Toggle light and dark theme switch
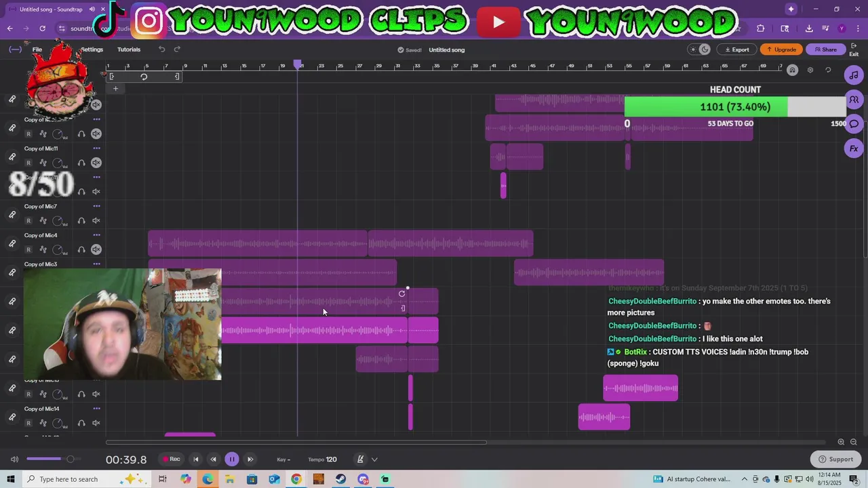868x488 pixels. pyautogui.click(x=699, y=49)
